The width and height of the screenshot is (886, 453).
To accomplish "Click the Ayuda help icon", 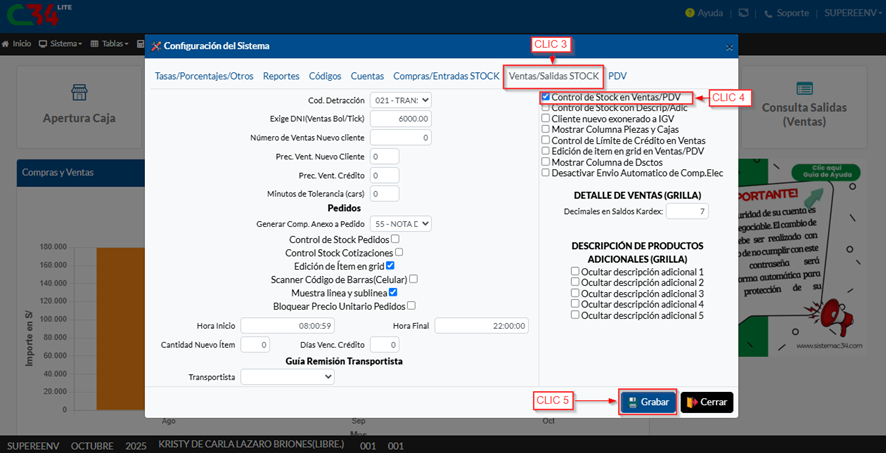I will tap(688, 13).
